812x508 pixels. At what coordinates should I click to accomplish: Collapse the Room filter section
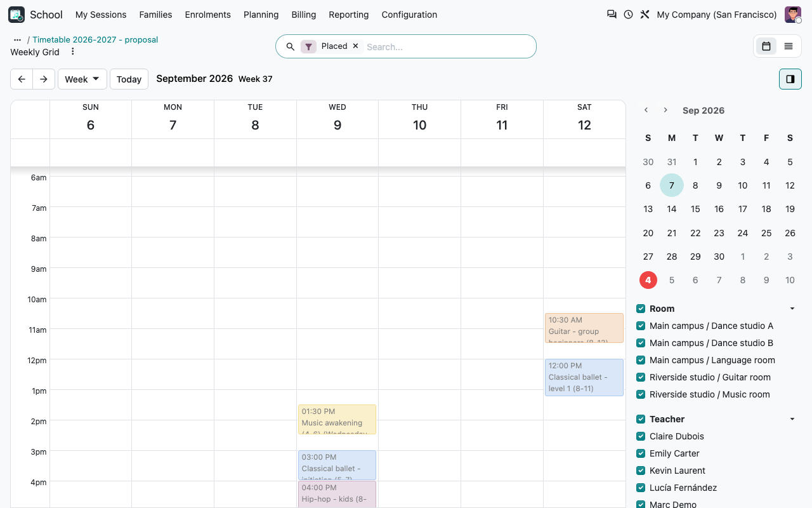pos(792,309)
